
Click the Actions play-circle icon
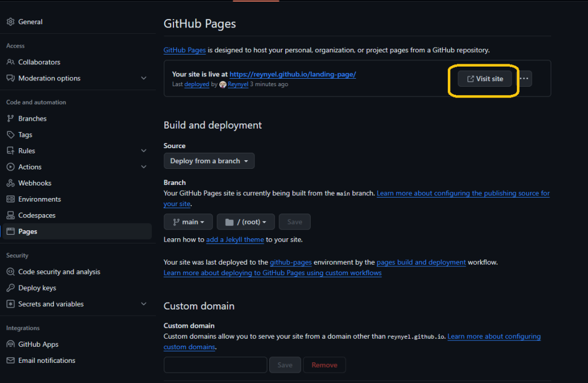10,167
